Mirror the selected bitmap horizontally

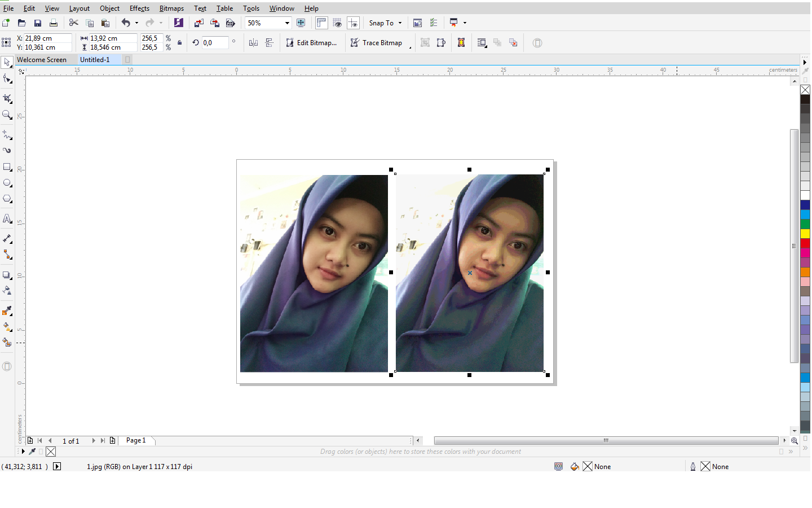pos(253,42)
